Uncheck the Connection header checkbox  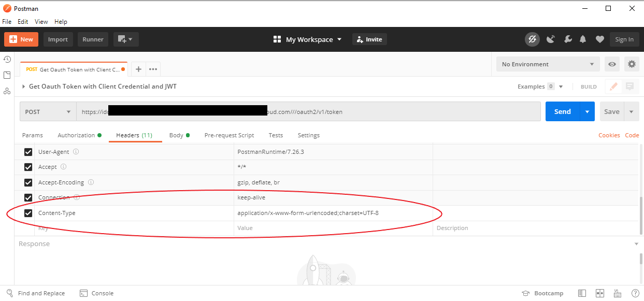(28, 197)
